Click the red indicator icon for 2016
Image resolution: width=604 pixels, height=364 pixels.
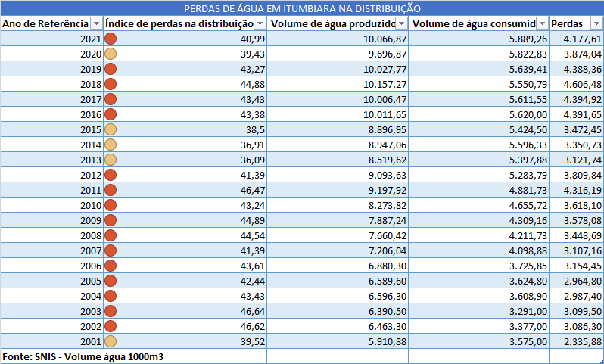[x=111, y=114]
